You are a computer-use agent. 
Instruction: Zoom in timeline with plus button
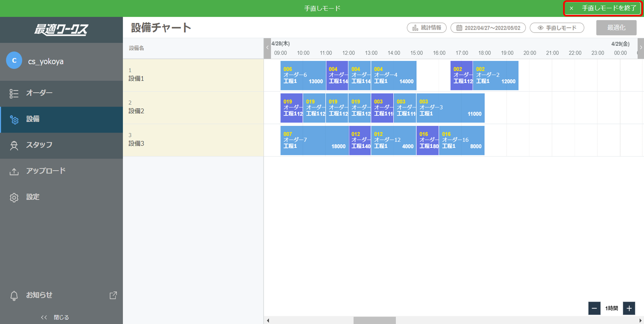tap(629, 308)
